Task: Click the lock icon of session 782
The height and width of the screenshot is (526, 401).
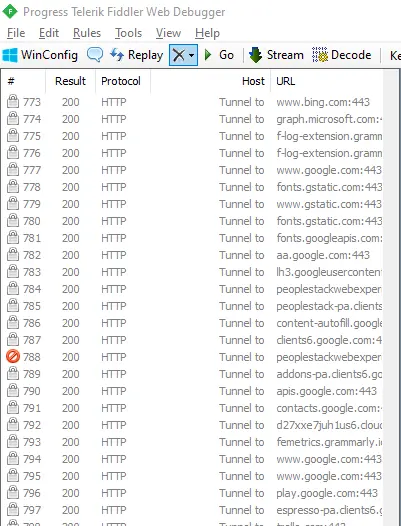Action: 13,254
